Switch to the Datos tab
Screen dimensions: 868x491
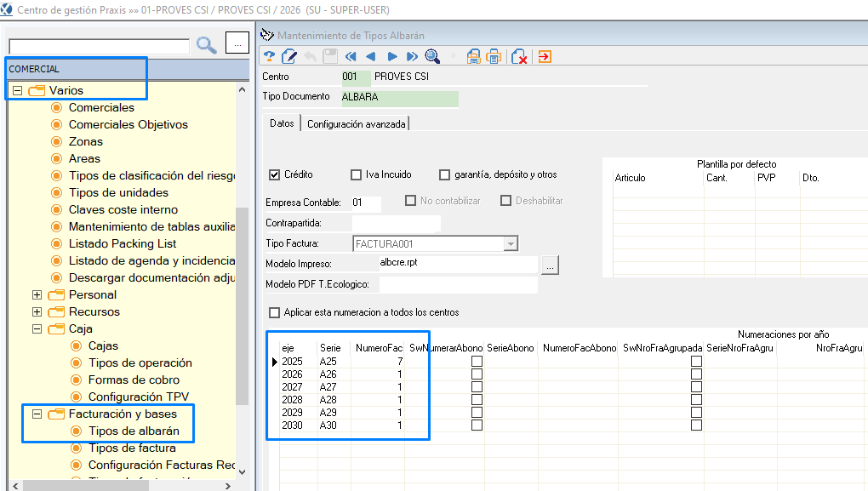pos(282,123)
